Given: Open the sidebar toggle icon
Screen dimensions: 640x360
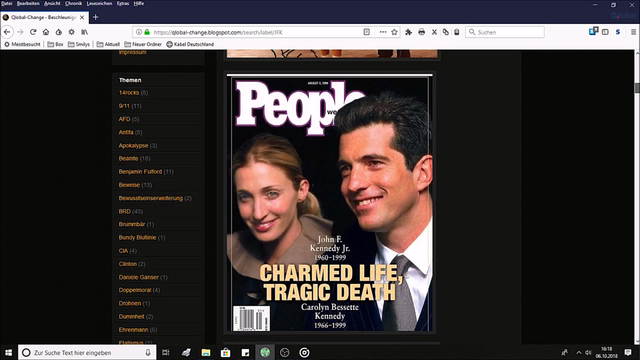Looking at the screenshot, I should coord(605,32).
